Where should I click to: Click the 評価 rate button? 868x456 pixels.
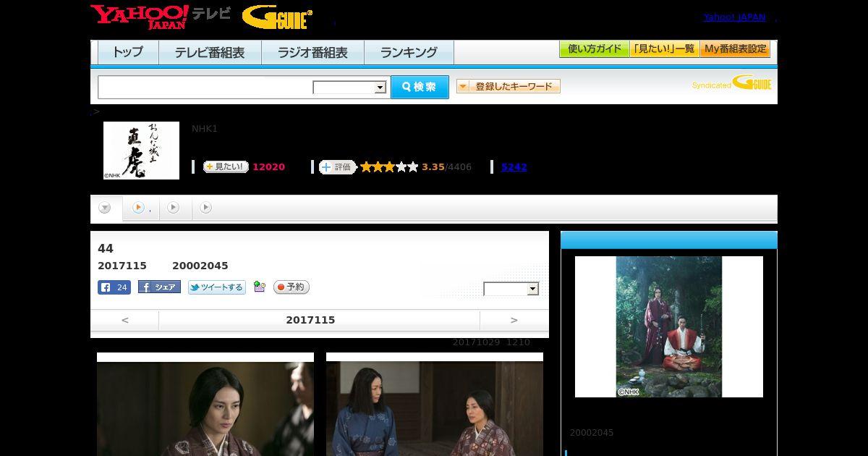click(338, 167)
